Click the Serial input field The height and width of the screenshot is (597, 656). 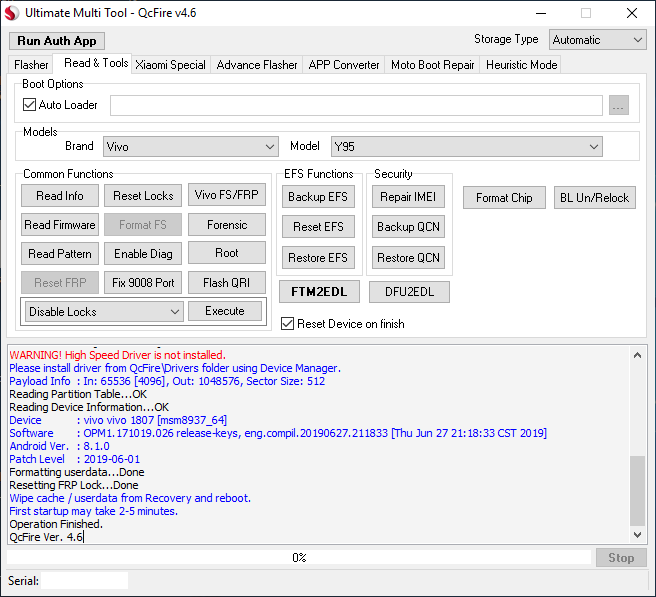85,581
